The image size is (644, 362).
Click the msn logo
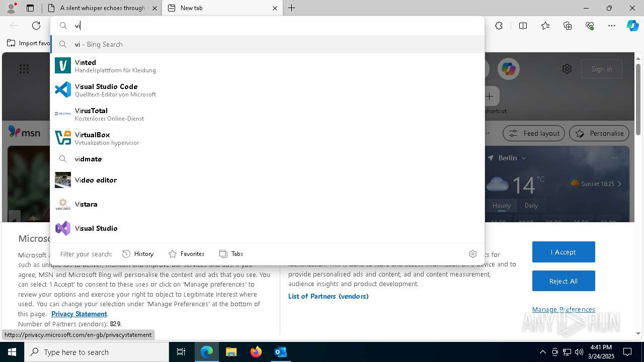[24, 132]
